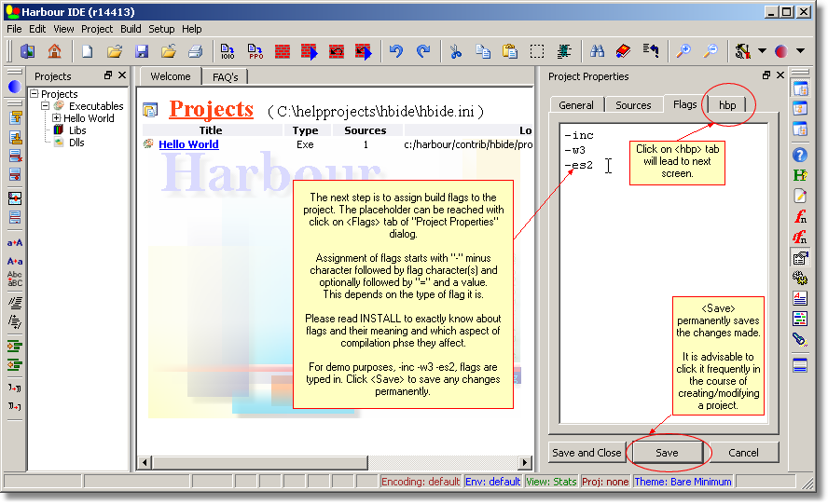
Task: Collapse the Executables tree node
Action: coord(46,106)
